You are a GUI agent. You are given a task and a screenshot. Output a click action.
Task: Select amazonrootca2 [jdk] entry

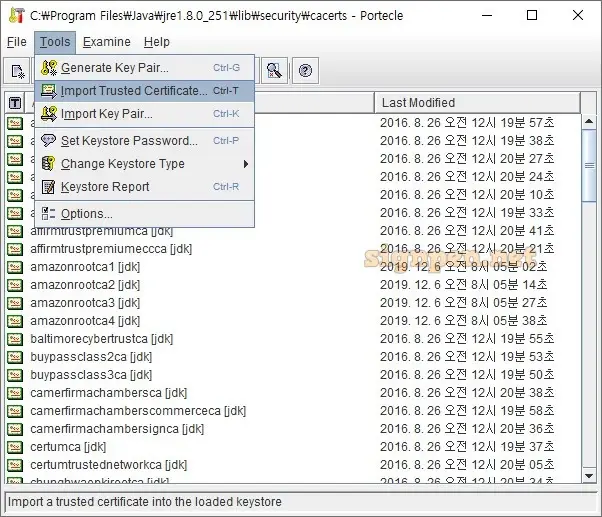(x=85, y=285)
